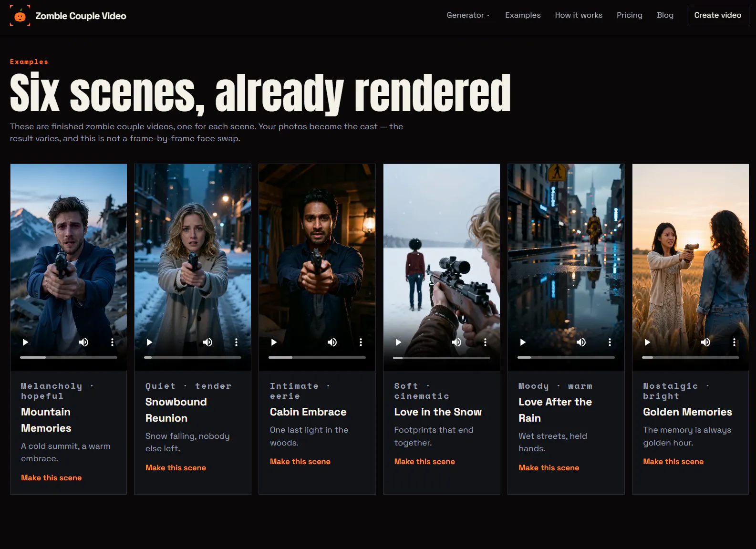Open more options on Love in the Snow video
The height and width of the screenshot is (549, 756).
[x=485, y=342]
